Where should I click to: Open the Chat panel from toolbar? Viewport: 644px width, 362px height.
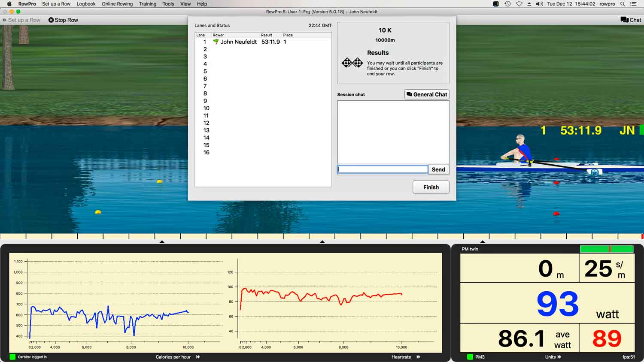click(631, 20)
